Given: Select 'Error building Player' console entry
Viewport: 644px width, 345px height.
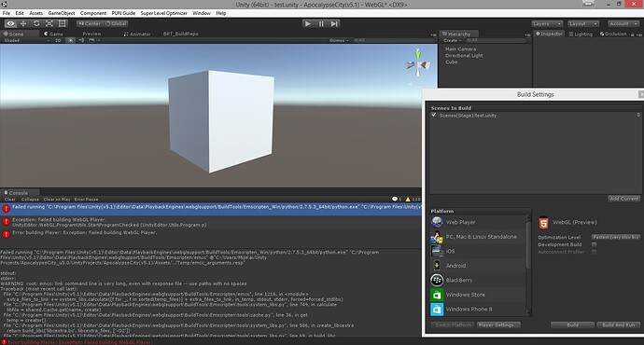Looking at the screenshot, I should tap(211, 235).
